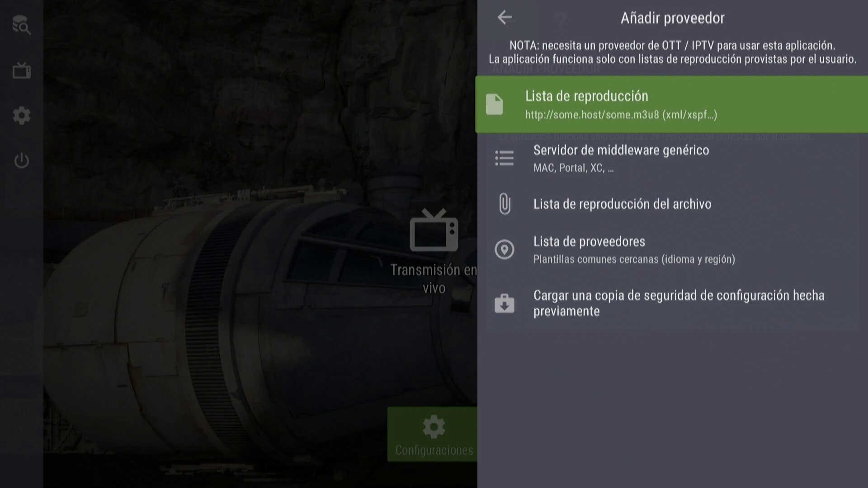This screenshot has height=488, width=868.
Task: Click the TV icon above Transmisión en vivo
Action: [433, 230]
